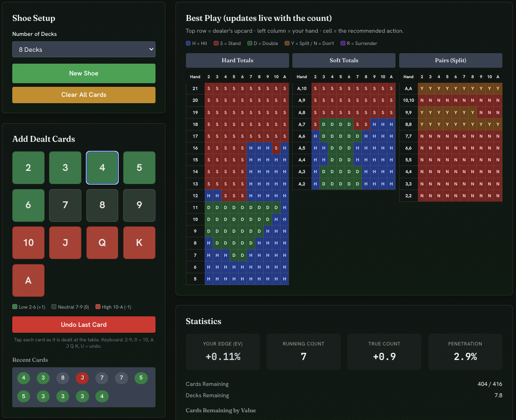Image resolution: width=516 pixels, height=420 pixels.
Task: Click Soft Totals row label A,2
Action: point(302,184)
